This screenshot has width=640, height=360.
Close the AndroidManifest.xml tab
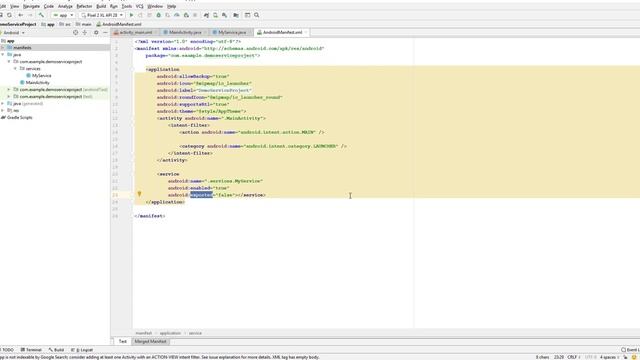[x=306, y=32]
